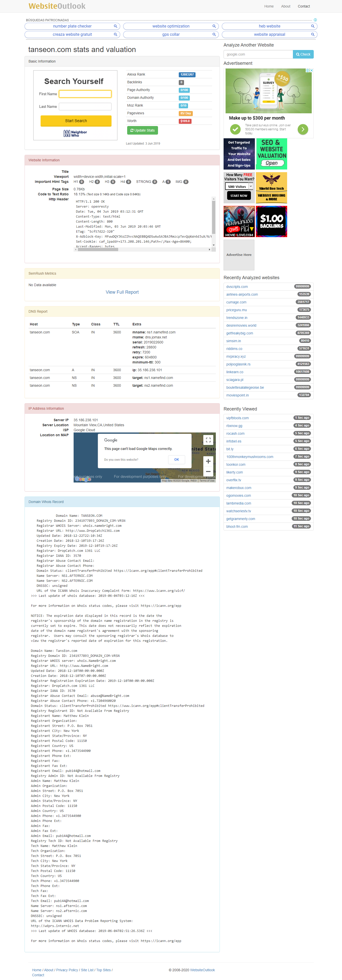Open the Movie4Love.com ad banner
This screenshot has height=980, width=342.
point(239,221)
